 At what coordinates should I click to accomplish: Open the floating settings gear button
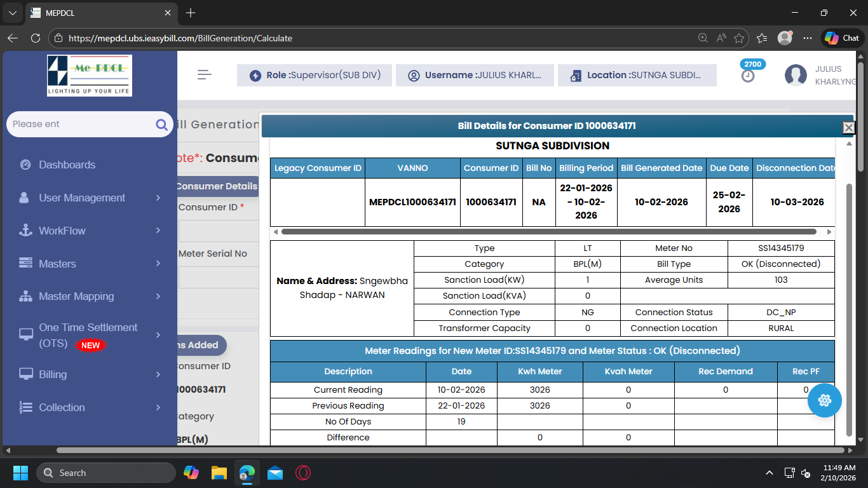825,400
